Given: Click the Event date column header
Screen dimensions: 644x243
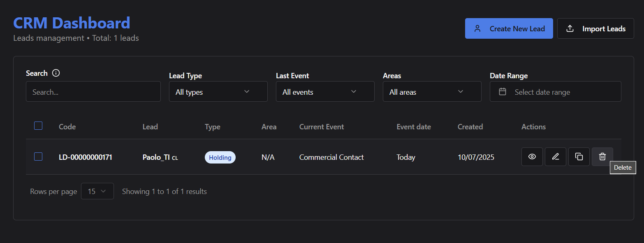Looking at the screenshot, I should pos(413,127).
